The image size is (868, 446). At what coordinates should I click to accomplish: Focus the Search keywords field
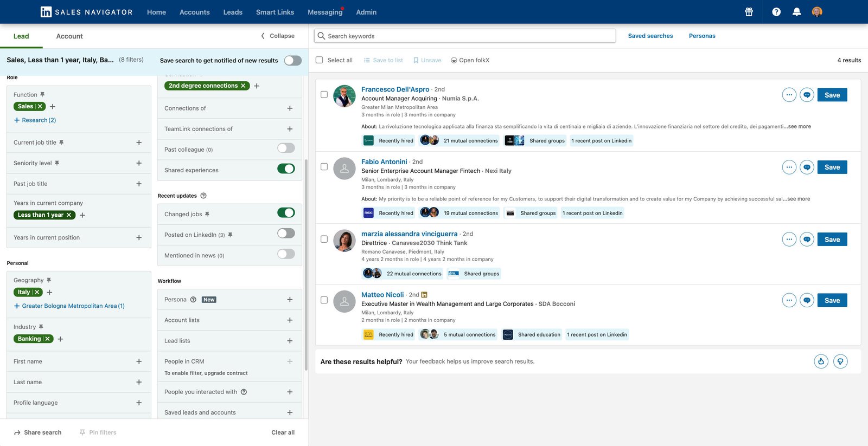(465, 36)
